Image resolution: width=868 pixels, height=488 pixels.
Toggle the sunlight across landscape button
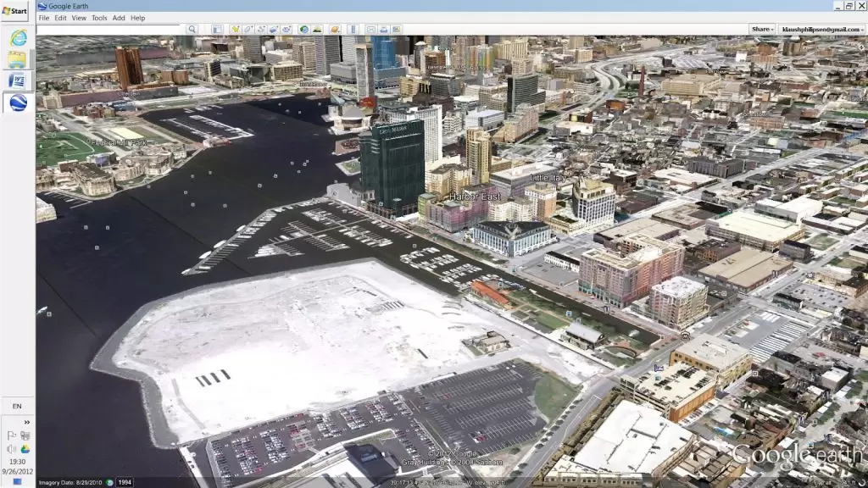pos(317,30)
